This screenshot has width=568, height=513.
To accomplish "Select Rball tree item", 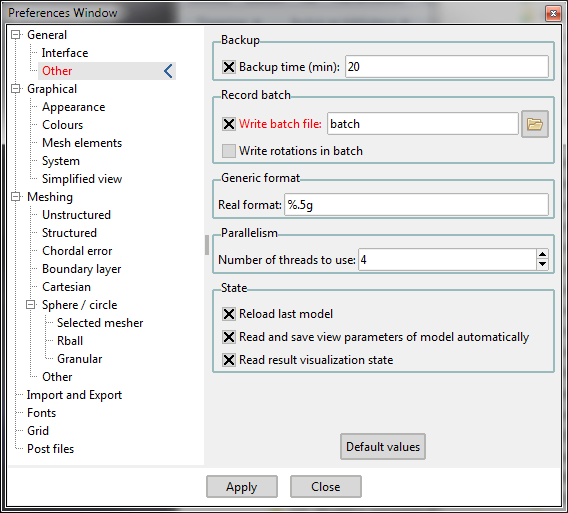I will tap(70, 341).
